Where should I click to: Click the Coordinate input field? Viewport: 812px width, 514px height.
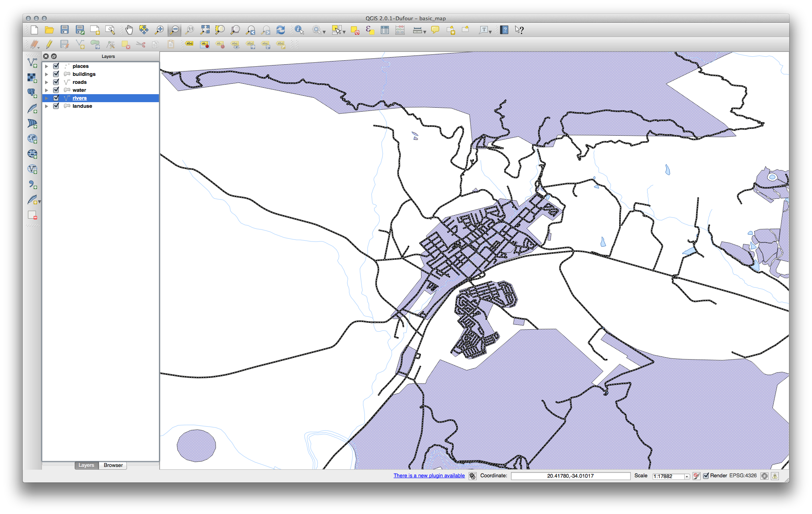pyautogui.click(x=570, y=476)
